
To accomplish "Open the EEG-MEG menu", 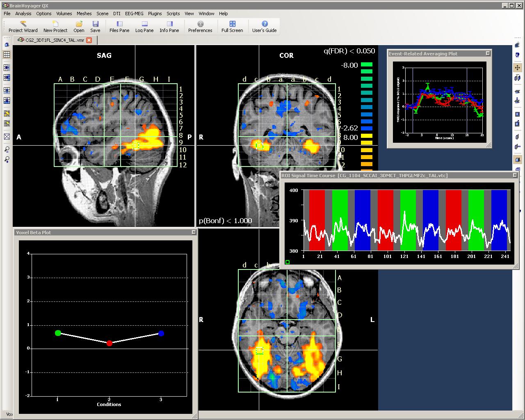I will click(134, 14).
